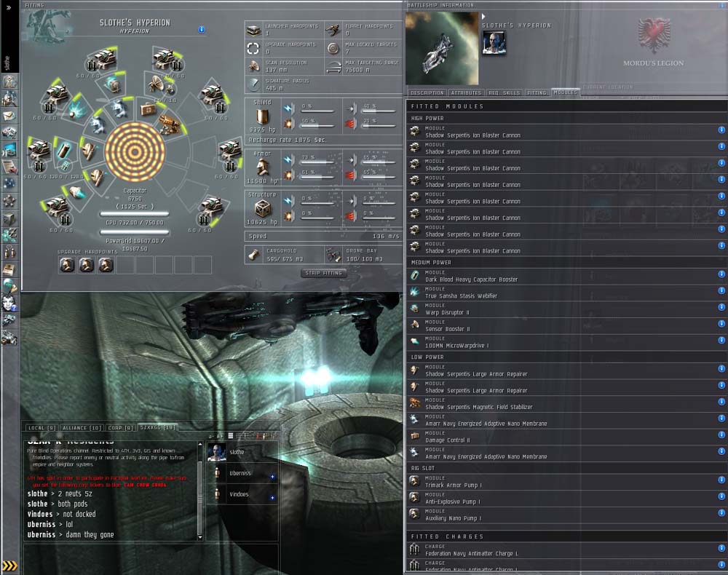Viewport: 728px width, 575px height.
Task: Show info for Dark Blood Heavy Capacitor Booster
Action: pyautogui.click(x=721, y=274)
